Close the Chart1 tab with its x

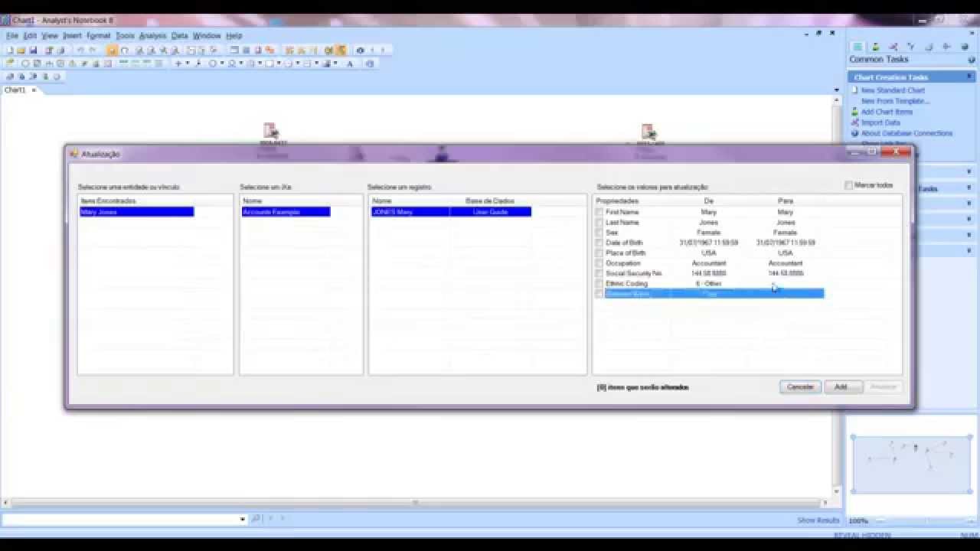coord(34,90)
